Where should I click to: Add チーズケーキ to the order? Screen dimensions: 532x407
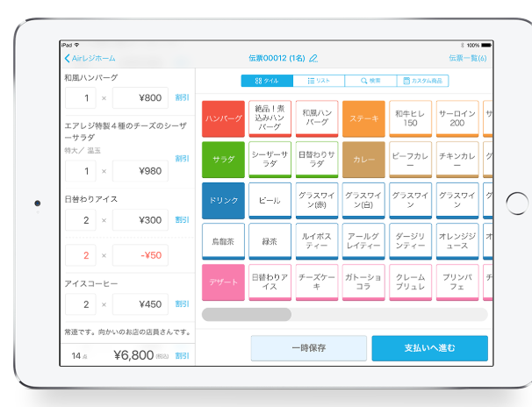point(317,282)
